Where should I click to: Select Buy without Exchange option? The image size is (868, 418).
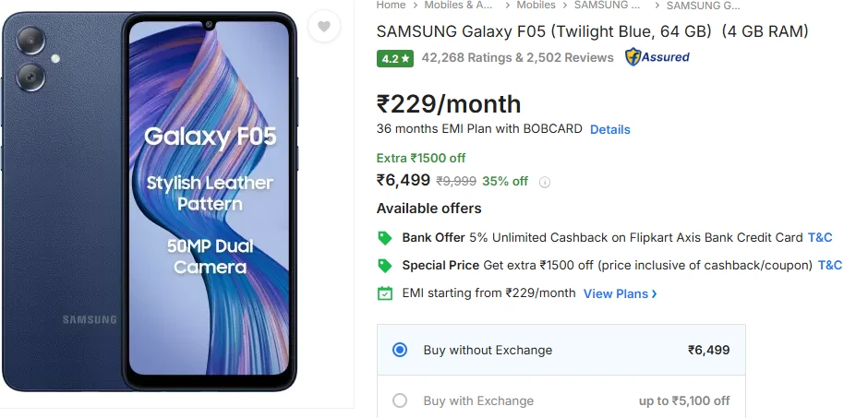point(400,350)
